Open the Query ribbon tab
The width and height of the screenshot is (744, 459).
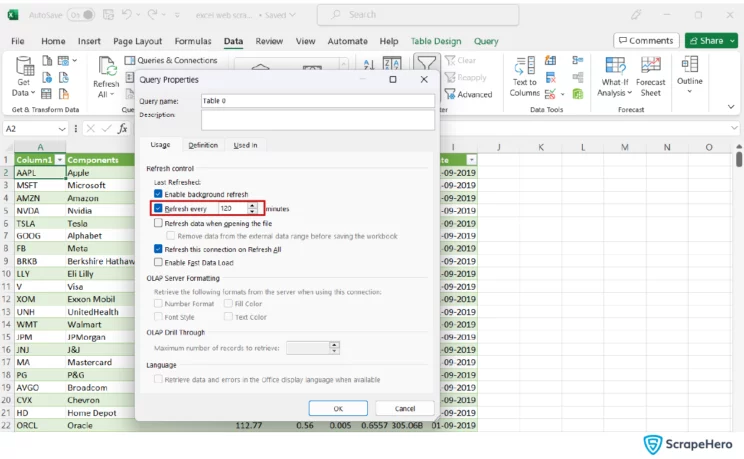pos(486,41)
